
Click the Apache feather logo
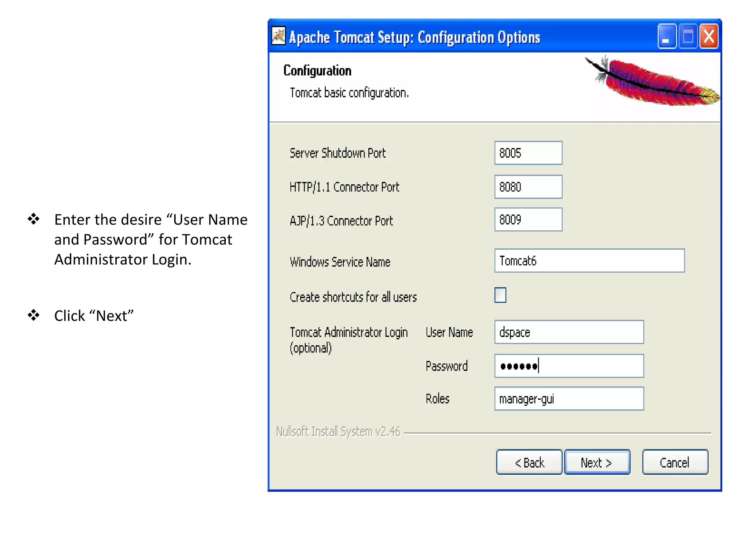point(652,81)
